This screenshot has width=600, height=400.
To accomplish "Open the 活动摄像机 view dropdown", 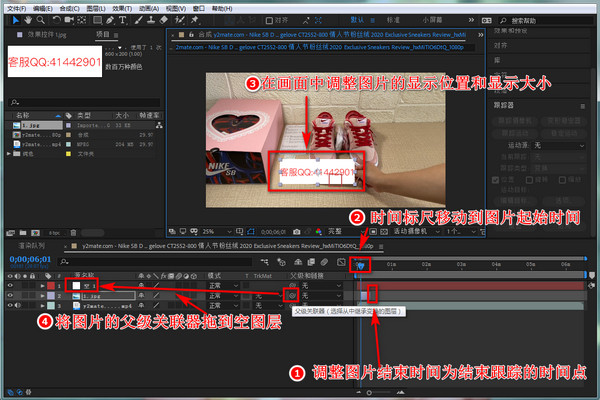I will point(417,232).
